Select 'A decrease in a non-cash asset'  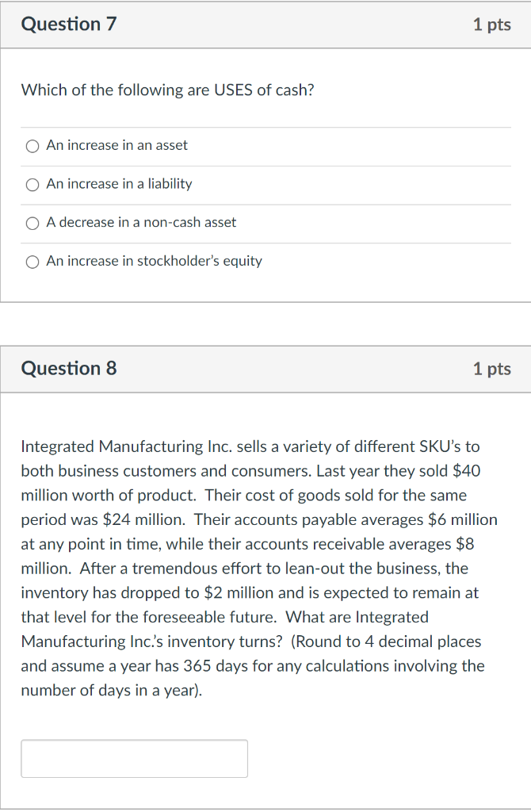pos(32,223)
